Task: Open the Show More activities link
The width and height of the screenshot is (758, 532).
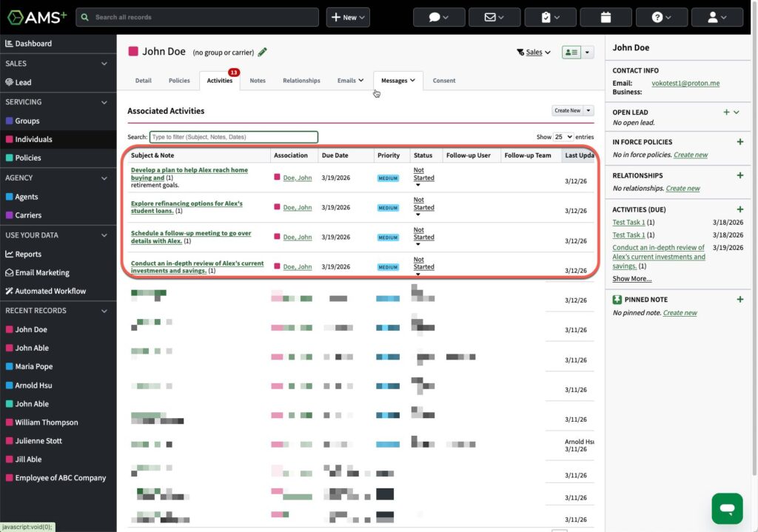Action: click(631, 279)
